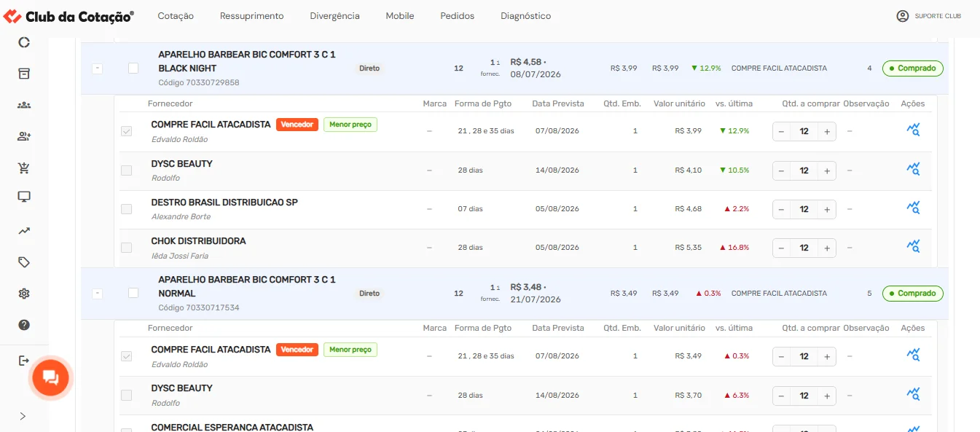Image resolution: width=980 pixels, height=432 pixels.
Task: Tick the BLACK NIGHT product checkbox
Action: click(133, 68)
